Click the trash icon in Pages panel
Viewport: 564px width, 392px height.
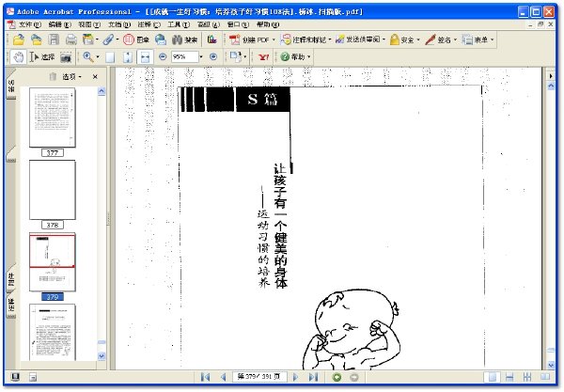point(53,76)
